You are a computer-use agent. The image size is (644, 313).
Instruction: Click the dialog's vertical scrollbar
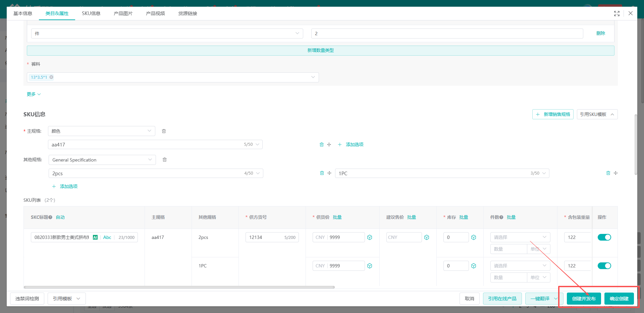[636, 144]
